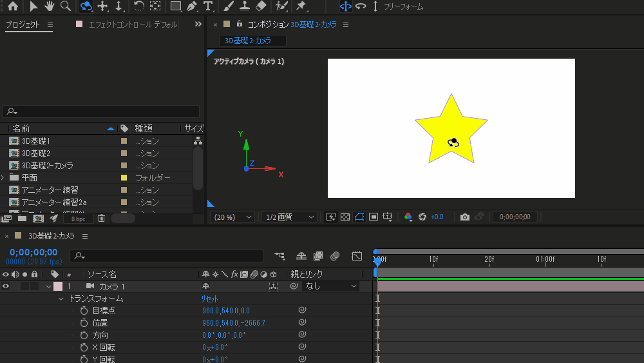Collapse the カメラ 1 layer twirl arrow

point(48,286)
